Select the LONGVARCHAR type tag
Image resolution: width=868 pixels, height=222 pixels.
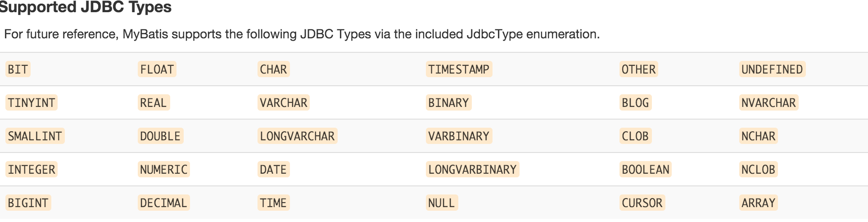pyautogui.click(x=297, y=136)
